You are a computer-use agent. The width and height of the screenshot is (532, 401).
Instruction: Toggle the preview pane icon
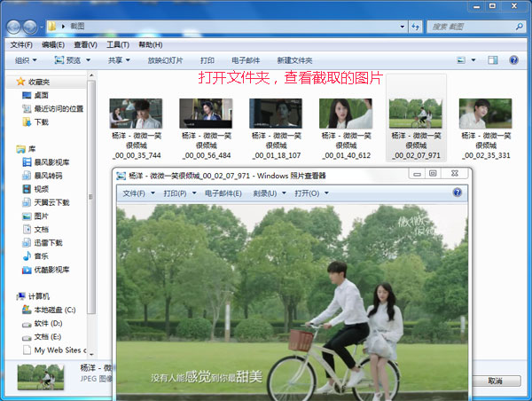tap(493, 60)
